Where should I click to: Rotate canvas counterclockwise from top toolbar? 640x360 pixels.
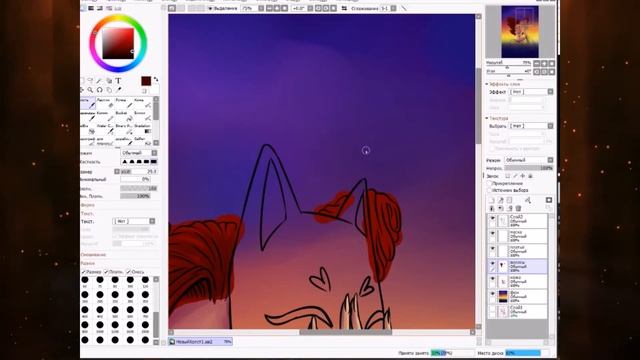318,8
